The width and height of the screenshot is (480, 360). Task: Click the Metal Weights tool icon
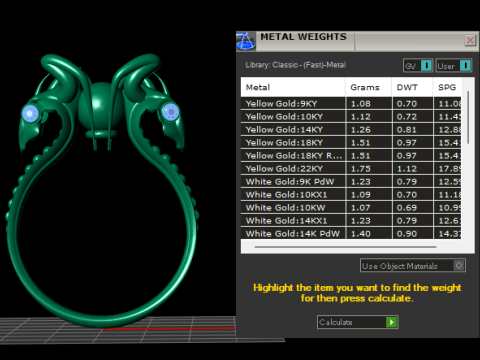(246, 41)
